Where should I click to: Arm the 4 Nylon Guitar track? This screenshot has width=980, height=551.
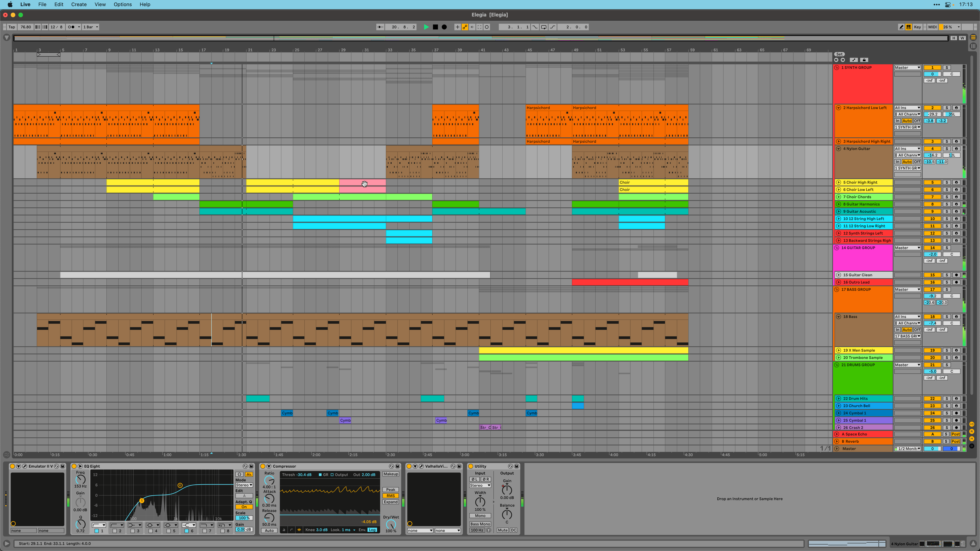[956, 149]
